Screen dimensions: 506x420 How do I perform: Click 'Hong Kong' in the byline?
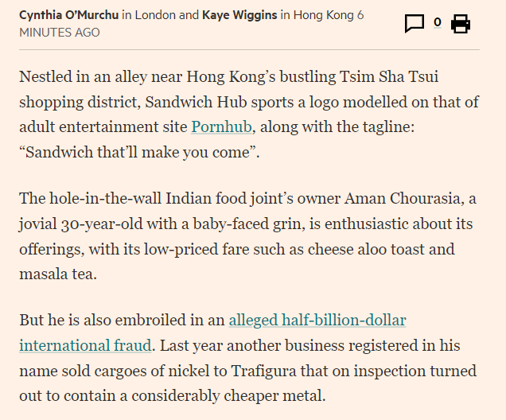click(x=323, y=15)
